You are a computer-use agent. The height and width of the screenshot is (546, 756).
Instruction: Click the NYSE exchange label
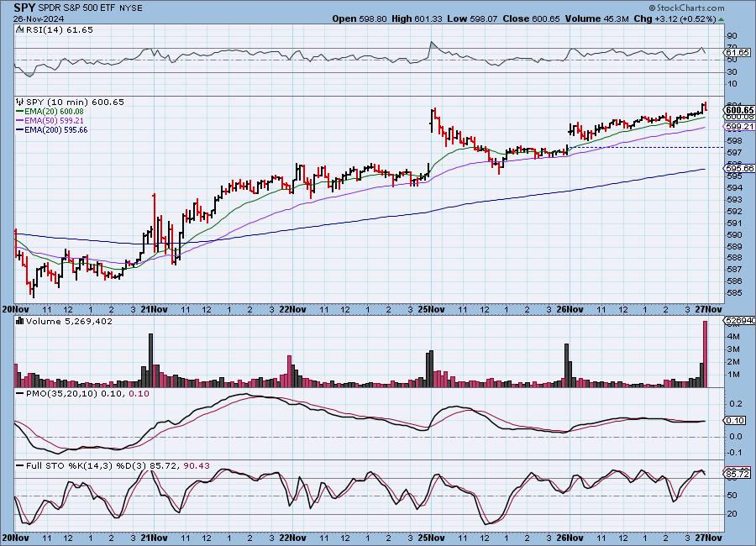coord(130,8)
